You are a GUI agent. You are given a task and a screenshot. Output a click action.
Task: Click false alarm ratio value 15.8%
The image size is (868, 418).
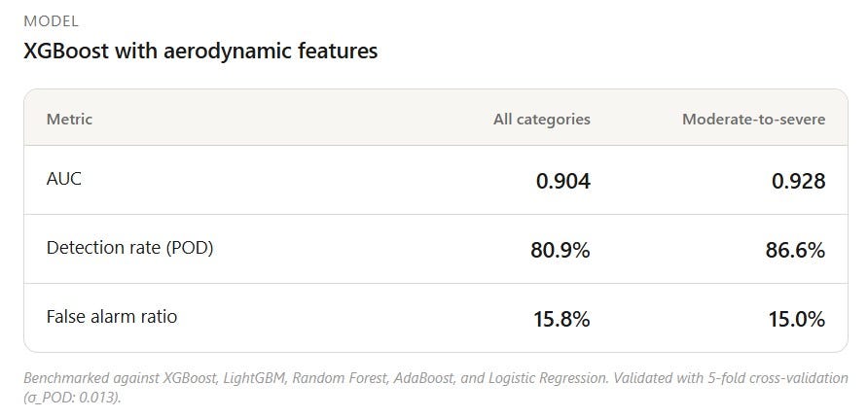pyautogui.click(x=561, y=320)
